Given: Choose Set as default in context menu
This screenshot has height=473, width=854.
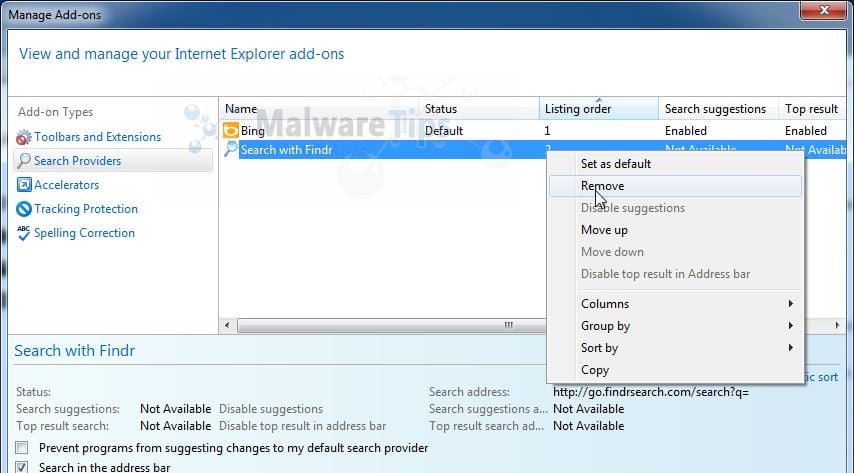Looking at the screenshot, I should click(x=675, y=163).
